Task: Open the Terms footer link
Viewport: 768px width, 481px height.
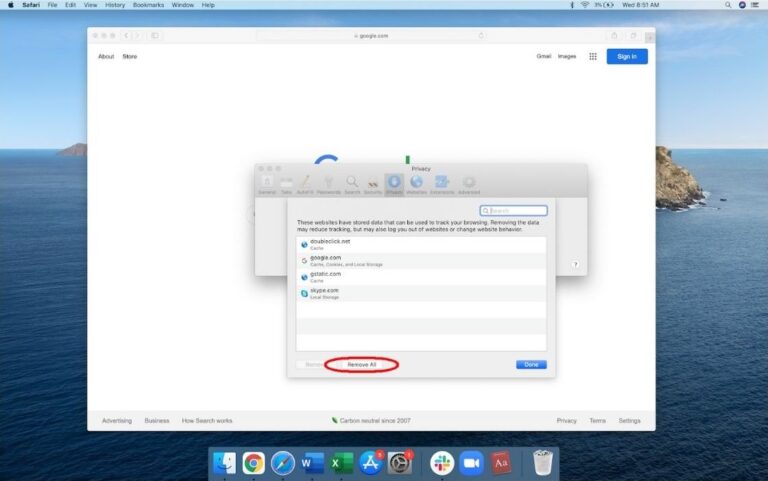Action: pos(598,421)
